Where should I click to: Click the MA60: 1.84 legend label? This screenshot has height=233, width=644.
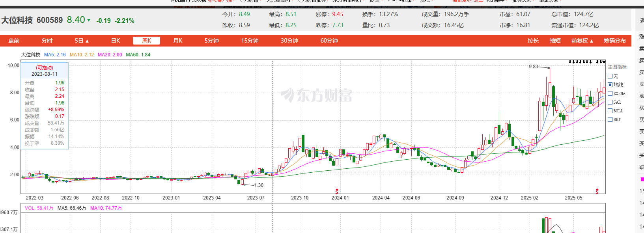coord(138,55)
